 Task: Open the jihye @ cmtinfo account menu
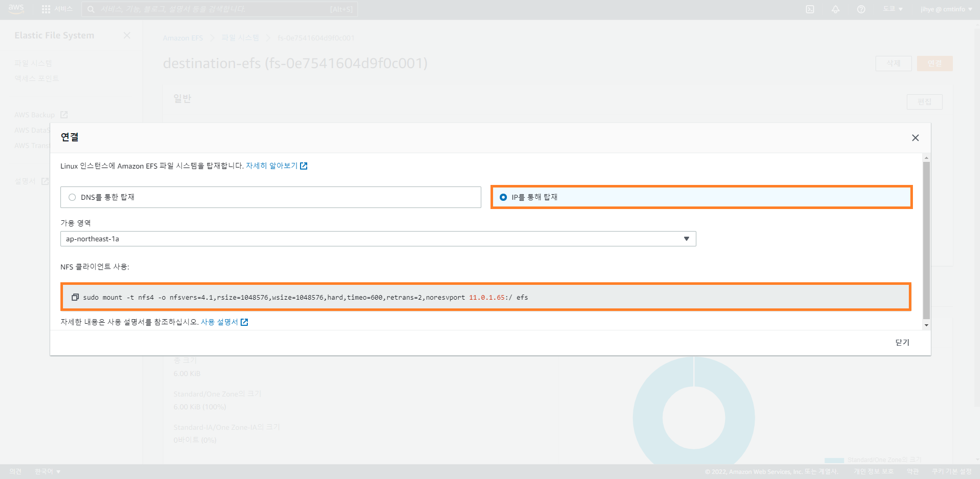tap(946, 9)
